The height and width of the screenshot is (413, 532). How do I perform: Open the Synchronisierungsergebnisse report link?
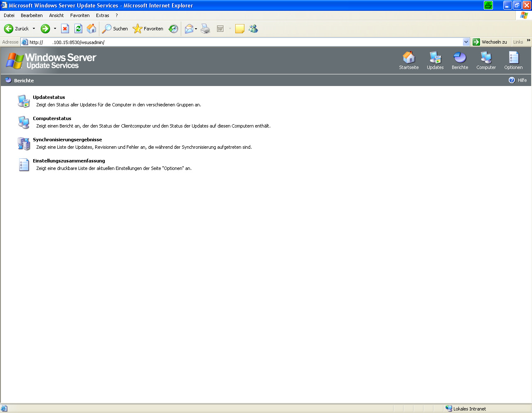coord(67,140)
